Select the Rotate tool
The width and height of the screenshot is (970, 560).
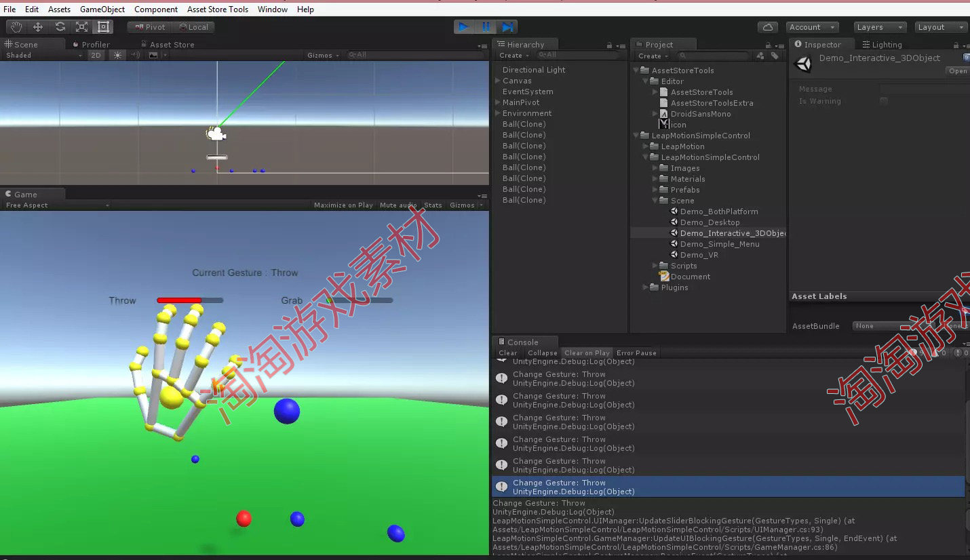point(60,27)
